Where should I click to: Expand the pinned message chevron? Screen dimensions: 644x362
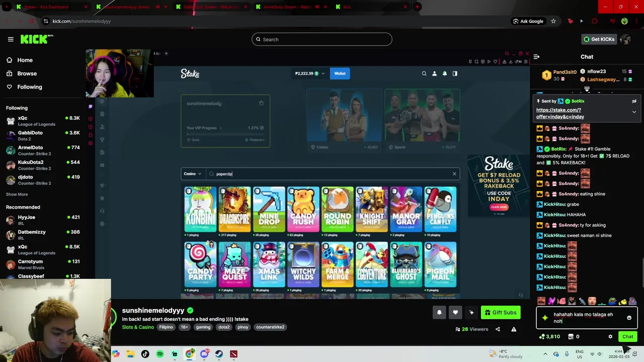point(634,112)
